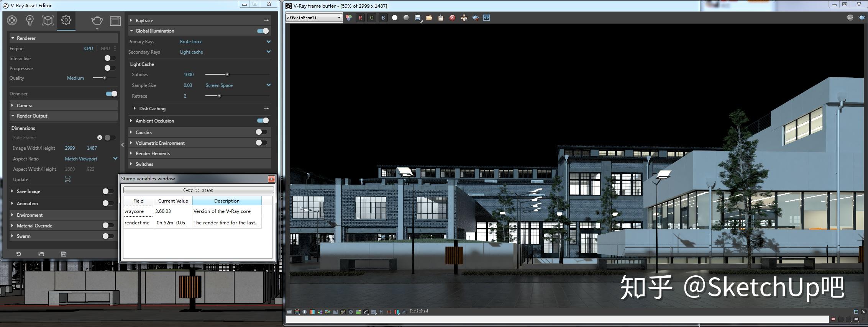Switch to alpha channel white circle

395,18
